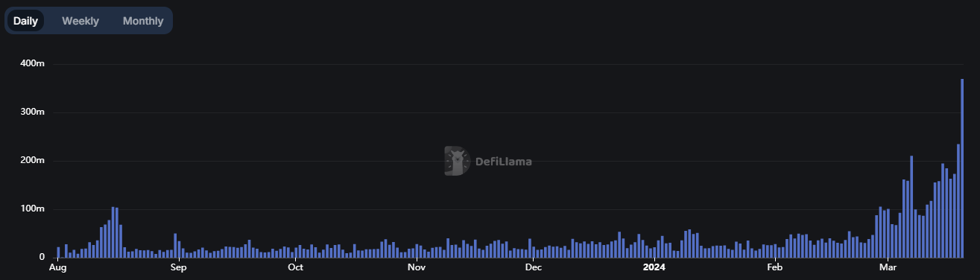This screenshot has width=980, height=280.
Task: Select the Daily interval tab
Action: pos(25,21)
